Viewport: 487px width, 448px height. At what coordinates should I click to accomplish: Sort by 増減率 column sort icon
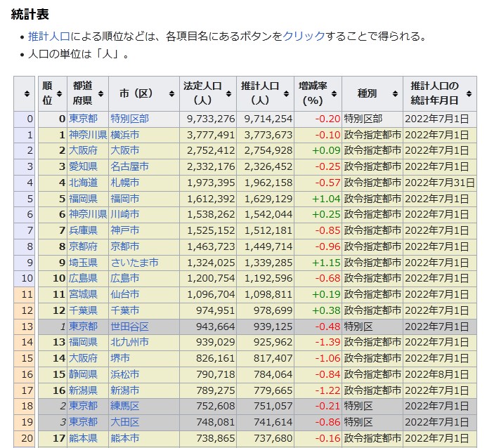click(x=335, y=93)
